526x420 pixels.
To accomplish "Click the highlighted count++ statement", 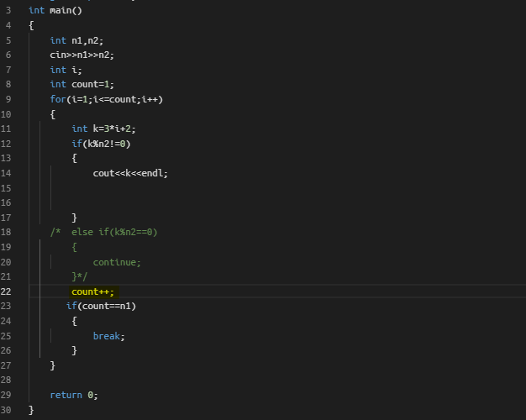I will coord(93,291).
